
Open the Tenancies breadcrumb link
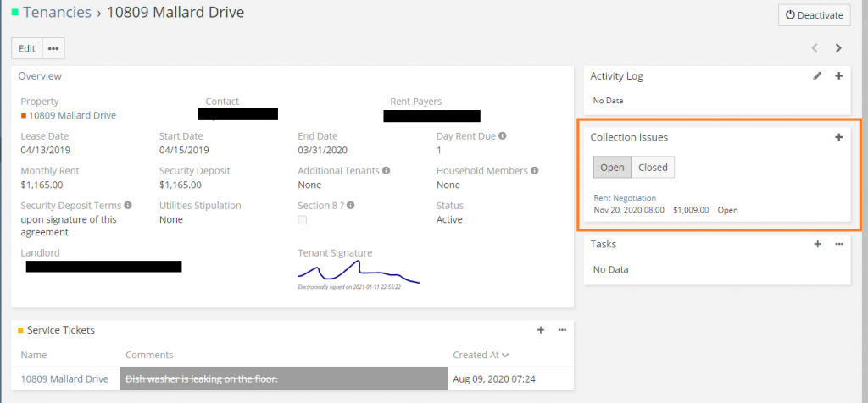[57, 13]
